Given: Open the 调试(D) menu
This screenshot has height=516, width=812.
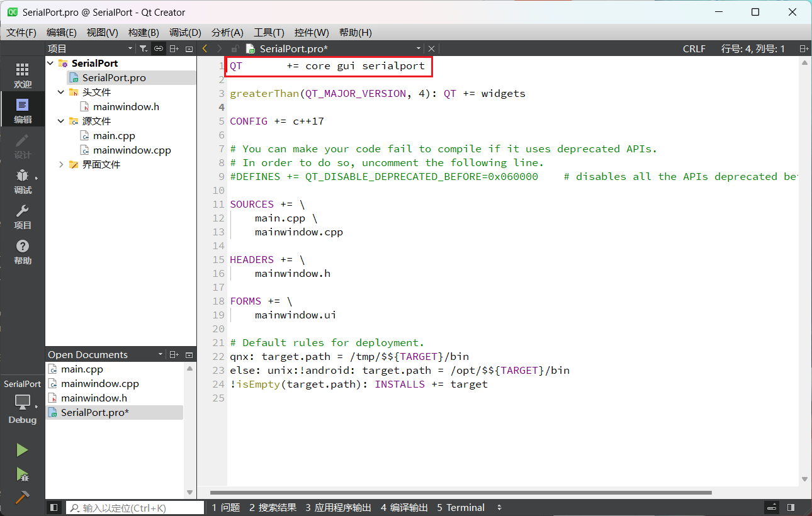Looking at the screenshot, I should [185, 33].
